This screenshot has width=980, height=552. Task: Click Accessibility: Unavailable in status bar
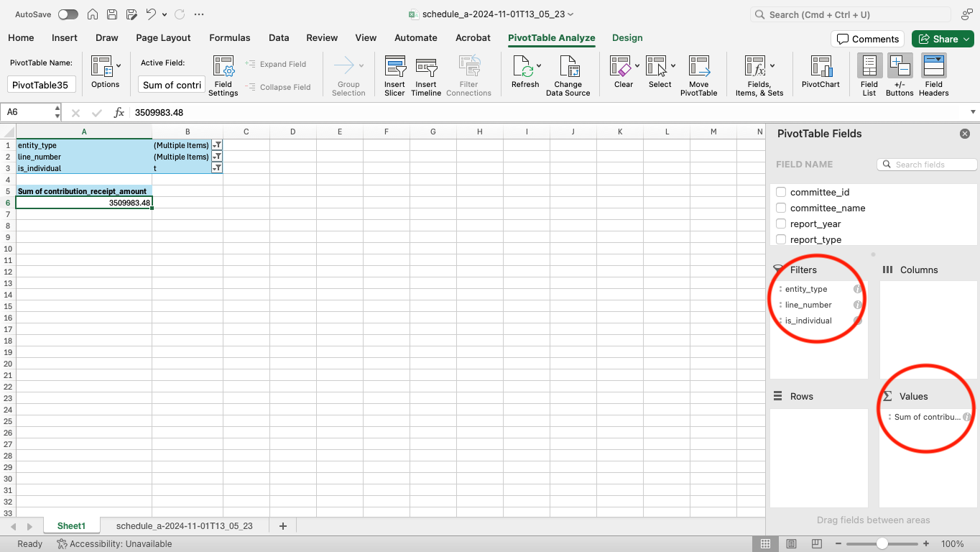114,544
